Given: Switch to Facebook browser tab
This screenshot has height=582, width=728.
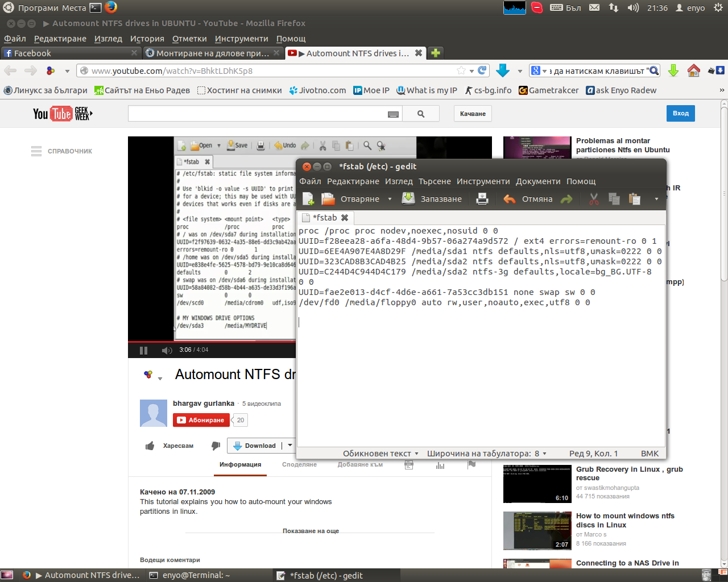Looking at the screenshot, I should 71,53.
